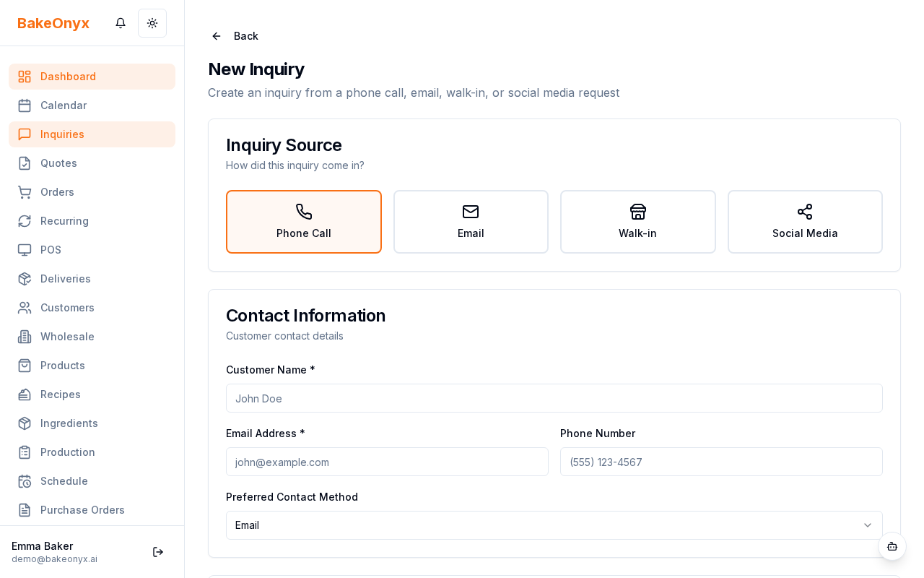Select Phone Call as inquiry source
924x578 pixels.
(303, 221)
